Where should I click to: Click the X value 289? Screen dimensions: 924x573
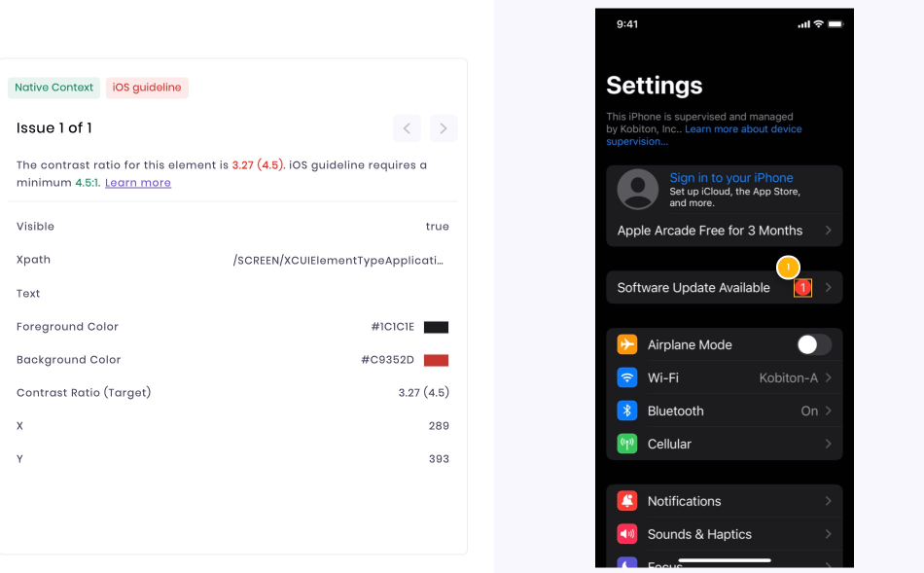pos(439,426)
